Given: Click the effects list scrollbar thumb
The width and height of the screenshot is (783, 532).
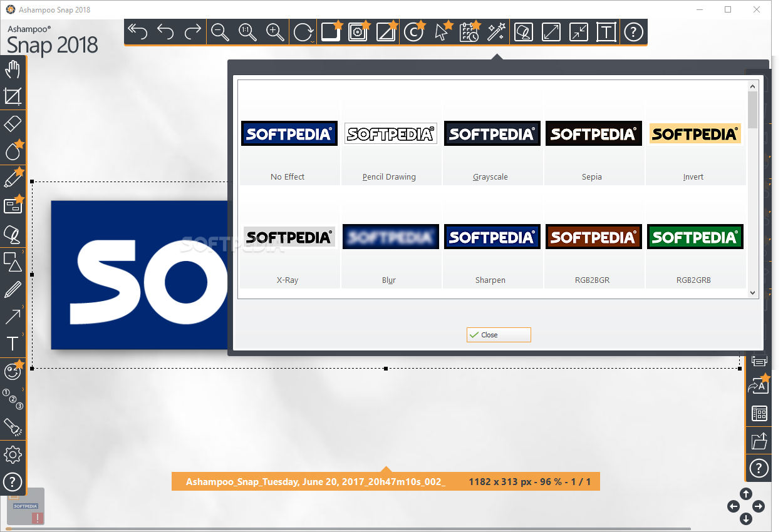Looking at the screenshot, I should pyautogui.click(x=753, y=110).
